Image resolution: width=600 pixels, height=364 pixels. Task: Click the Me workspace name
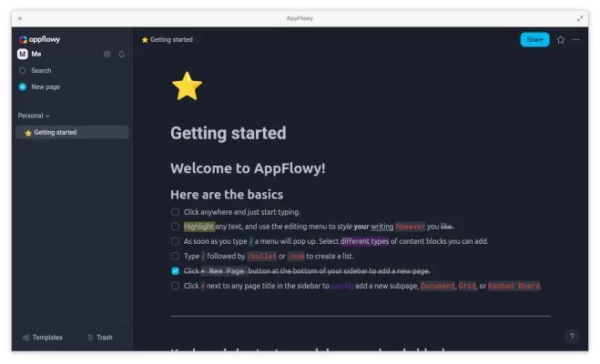[x=36, y=54]
